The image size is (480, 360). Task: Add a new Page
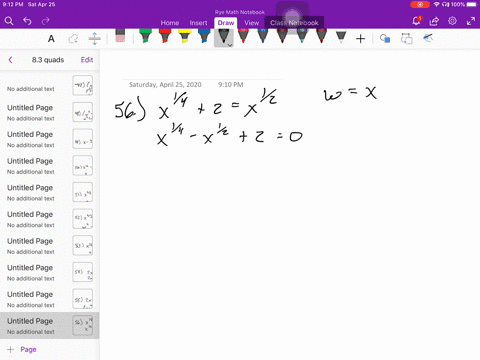point(22,349)
